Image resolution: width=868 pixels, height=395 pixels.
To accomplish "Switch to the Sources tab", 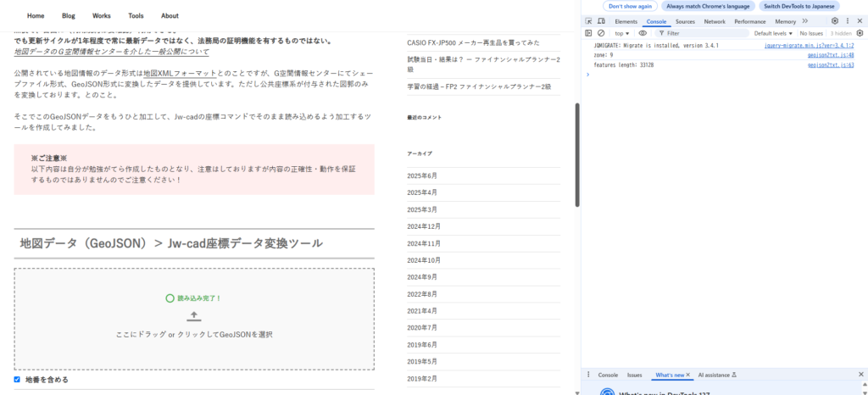I will coord(685,21).
